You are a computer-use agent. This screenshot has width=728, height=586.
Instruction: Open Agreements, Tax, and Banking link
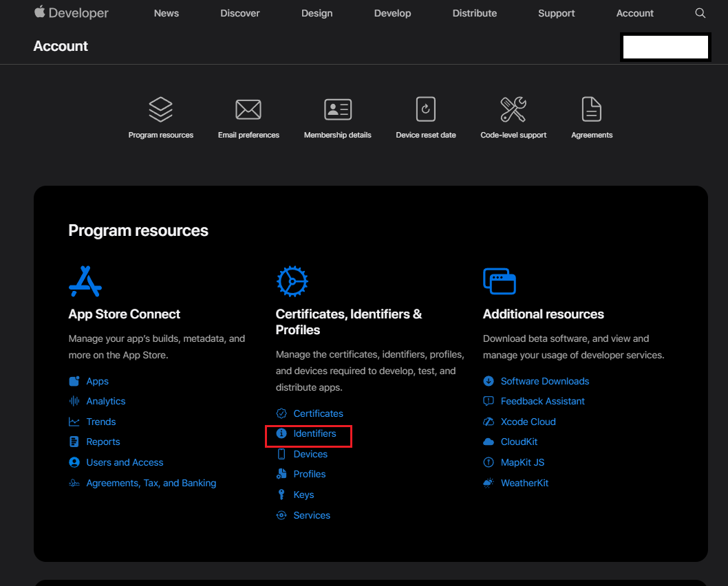coord(151,483)
